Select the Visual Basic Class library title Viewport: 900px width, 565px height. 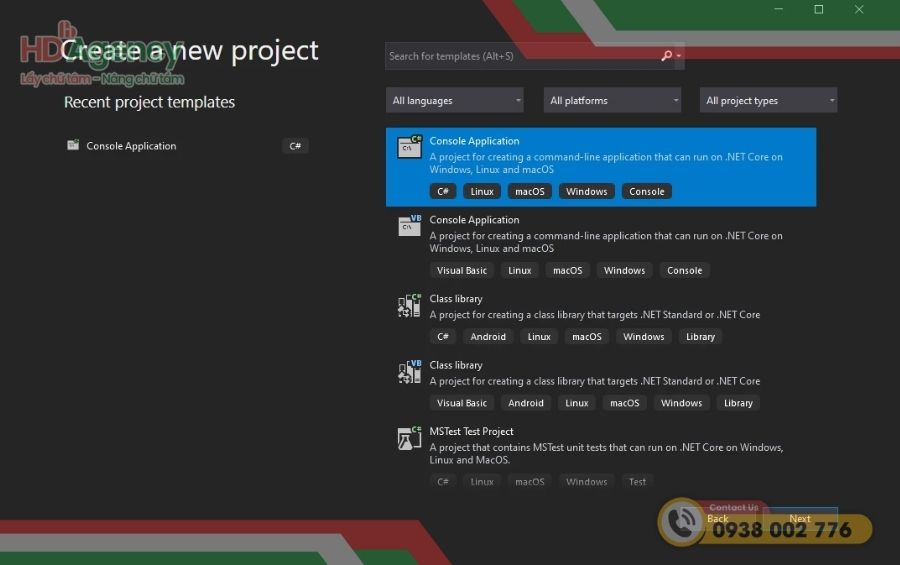tap(456, 365)
